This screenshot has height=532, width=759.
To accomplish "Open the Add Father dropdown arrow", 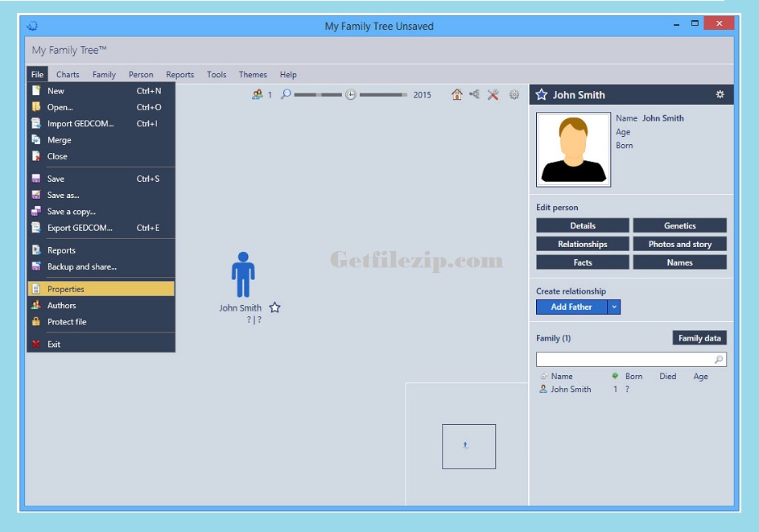I will pos(614,307).
